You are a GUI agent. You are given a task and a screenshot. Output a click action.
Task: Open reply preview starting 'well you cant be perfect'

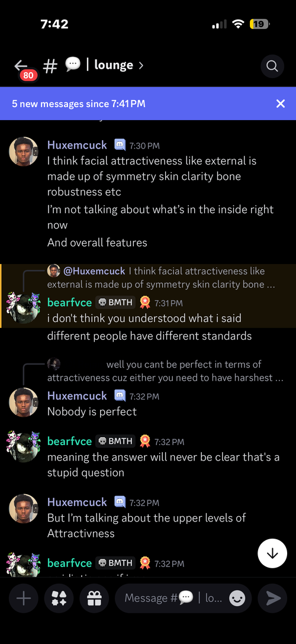[165, 371]
